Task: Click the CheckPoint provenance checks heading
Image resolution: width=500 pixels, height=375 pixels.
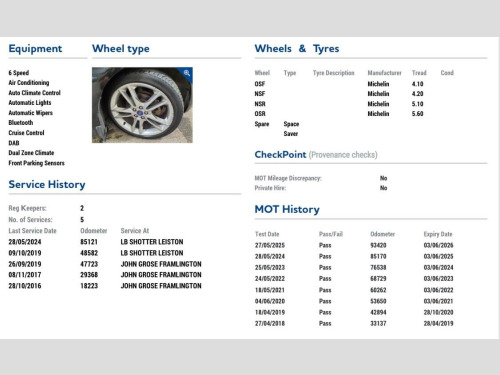Action: (316, 155)
